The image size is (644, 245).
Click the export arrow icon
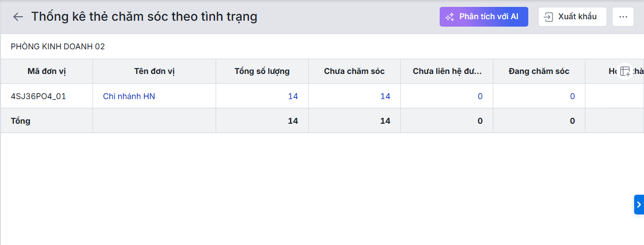548,17
